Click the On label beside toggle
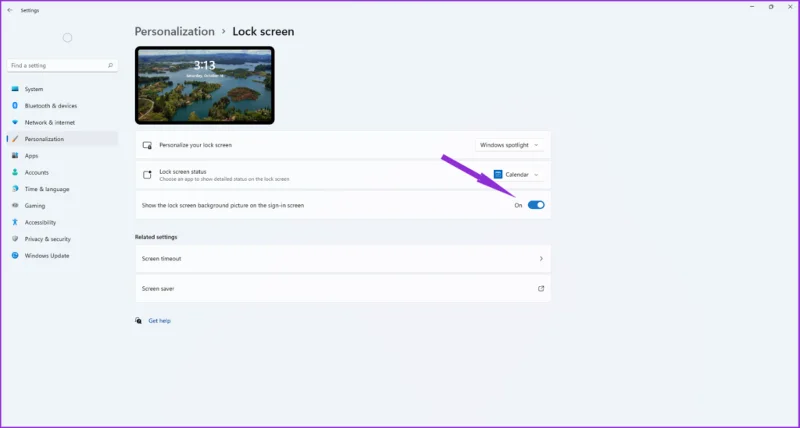The height and width of the screenshot is (428, 800). (518, 205)
